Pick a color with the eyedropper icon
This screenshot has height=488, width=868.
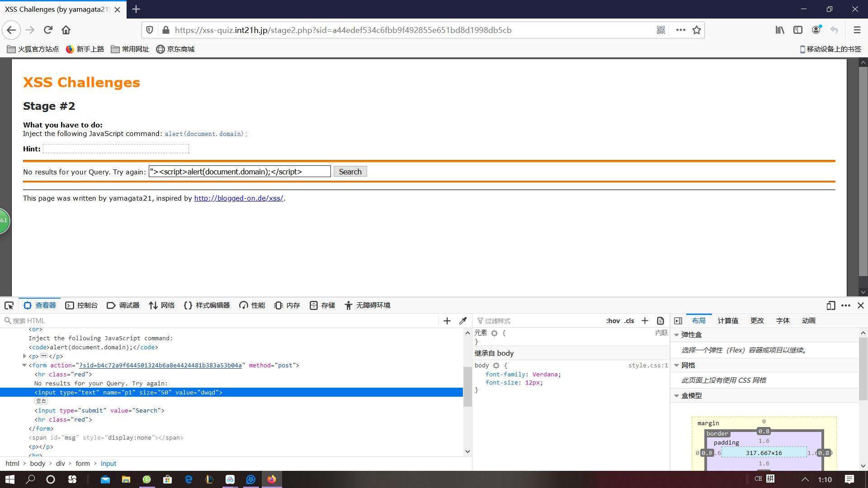pyautogui.click(x=463, y=321)
